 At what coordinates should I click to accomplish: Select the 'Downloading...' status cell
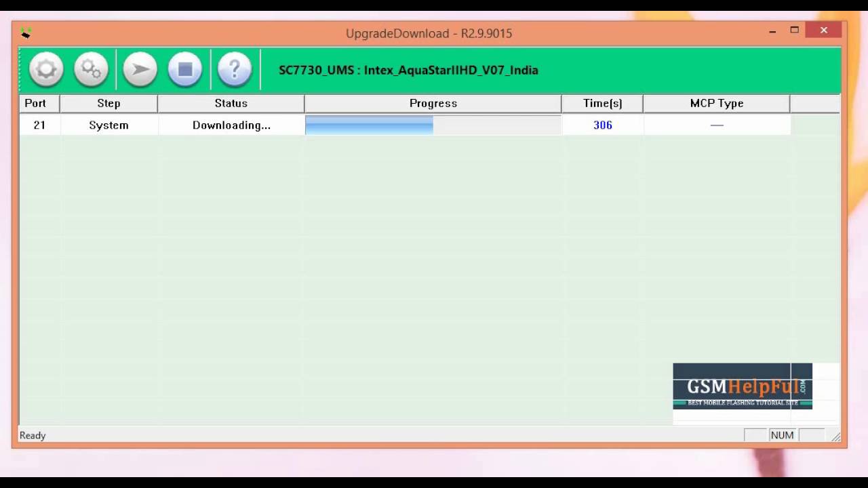coord(231,125)
